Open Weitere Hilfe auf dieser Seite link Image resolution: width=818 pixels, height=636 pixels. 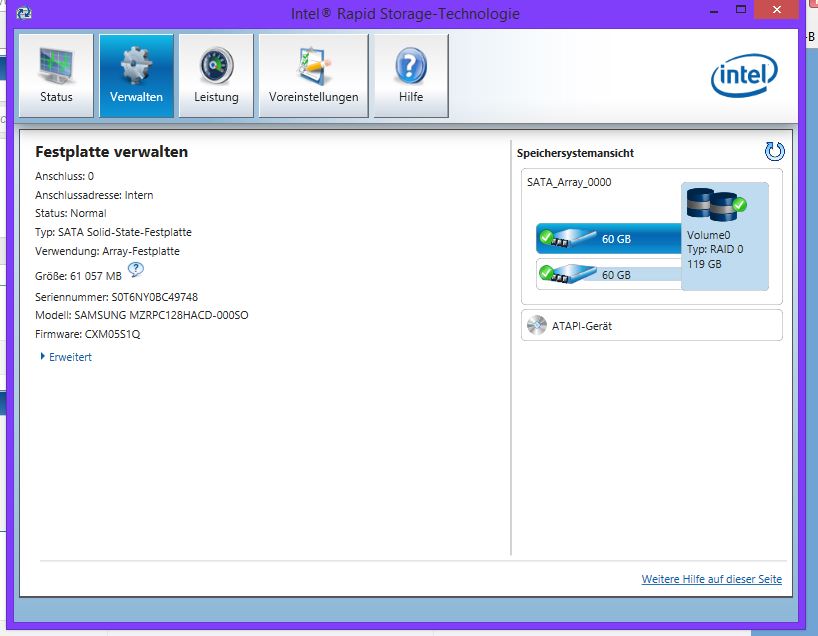point(712,579)
